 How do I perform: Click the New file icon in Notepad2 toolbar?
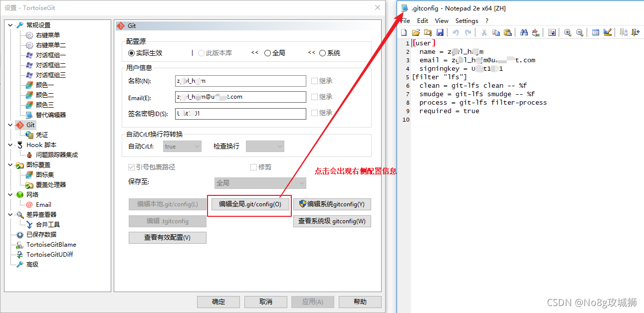(405, 32)
